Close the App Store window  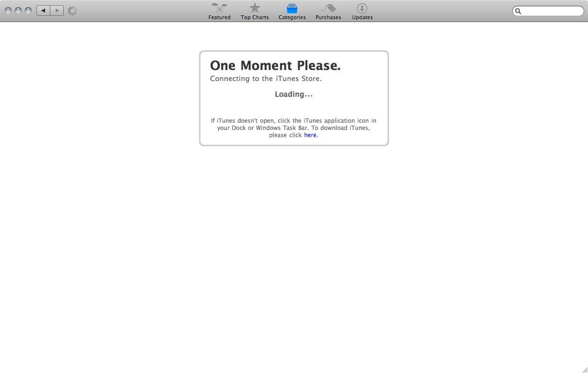coord(8,11)
